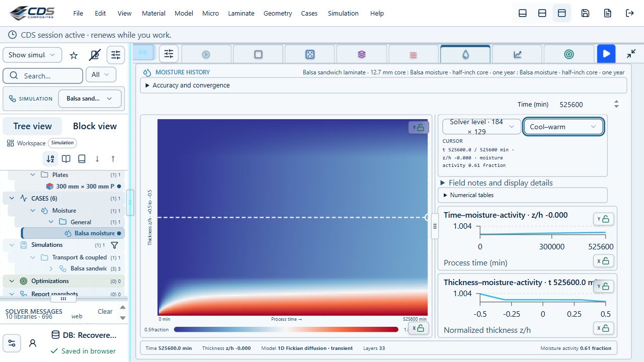Screen dimensions: 644x362
Task: Open the red waves tab
Action: pos(414,54)
